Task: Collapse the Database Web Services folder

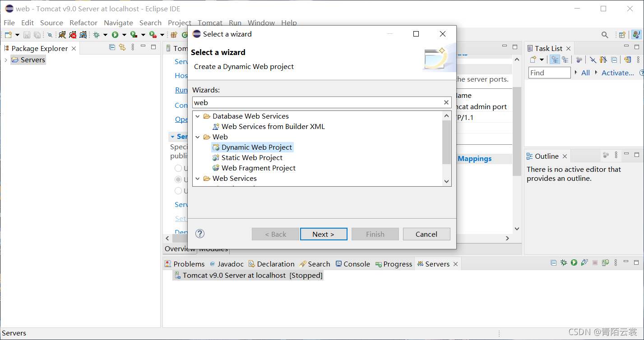Action: [197, 116]
